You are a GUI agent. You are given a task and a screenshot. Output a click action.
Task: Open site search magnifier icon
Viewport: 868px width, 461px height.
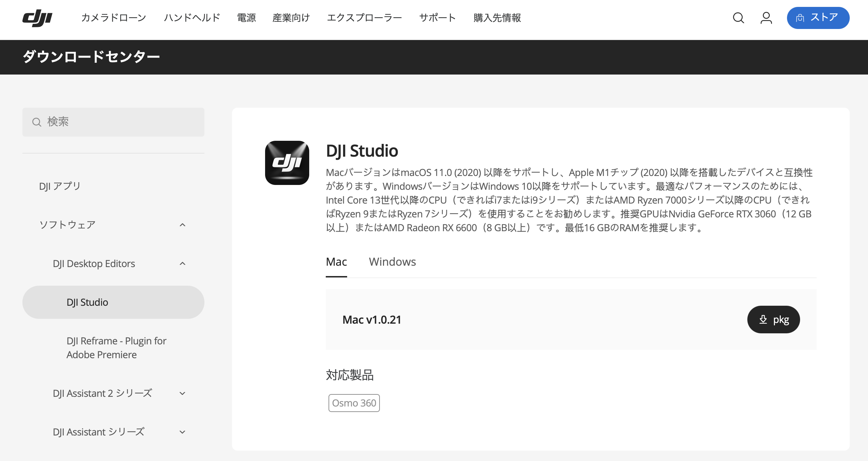click(738, 18)
